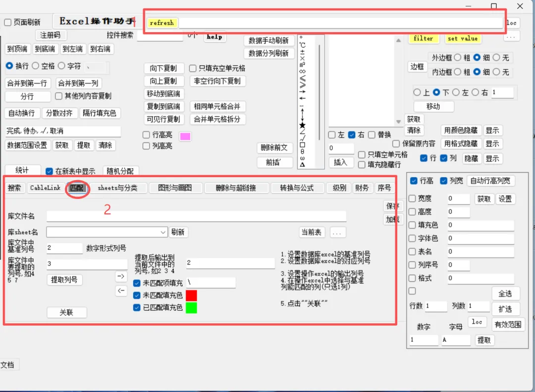The width and height of the screenshot is (535, 392).
Task: Switch to the 搜索 tab
Action: (15, 188)
